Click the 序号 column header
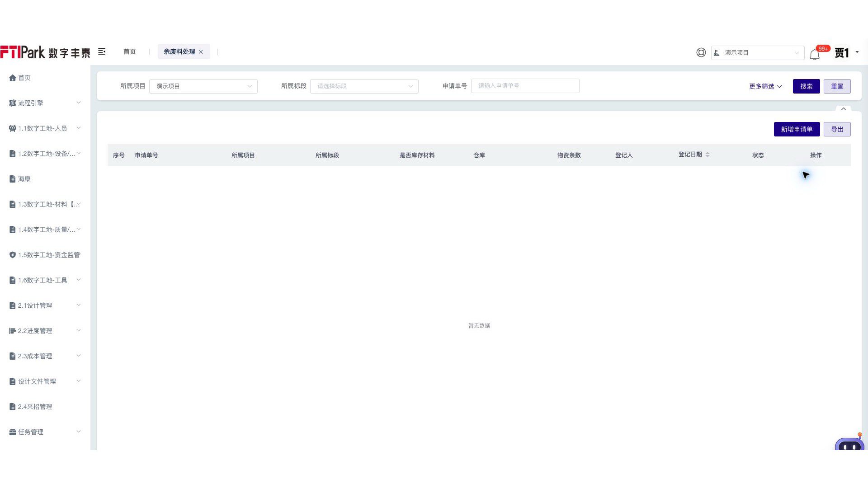Viewport: 868px width, 488px height. coord(119,155)
